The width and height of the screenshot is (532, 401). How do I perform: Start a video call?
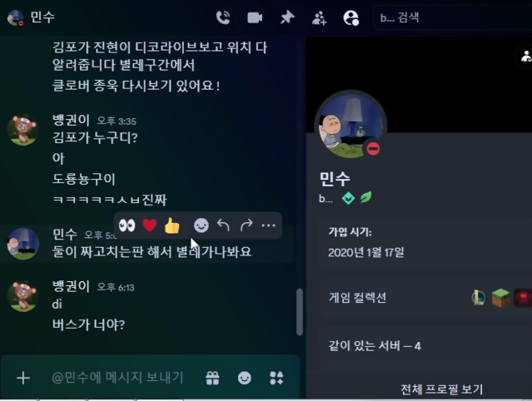[255, 17]
